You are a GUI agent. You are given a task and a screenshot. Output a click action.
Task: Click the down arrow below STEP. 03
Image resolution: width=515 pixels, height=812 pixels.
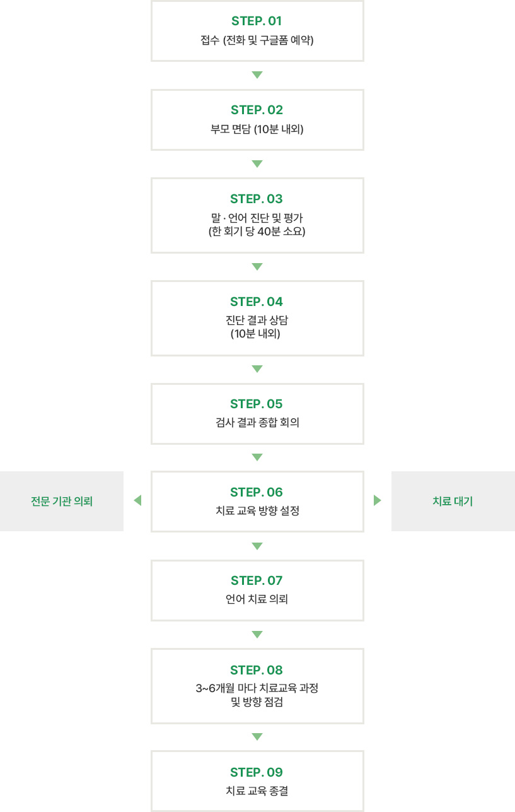point(257,267)
